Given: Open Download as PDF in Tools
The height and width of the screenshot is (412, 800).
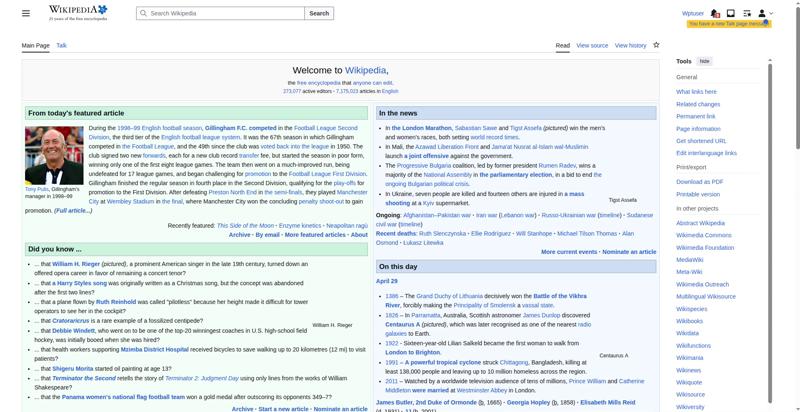Looking at the screenshot, I should pos(699,181).
